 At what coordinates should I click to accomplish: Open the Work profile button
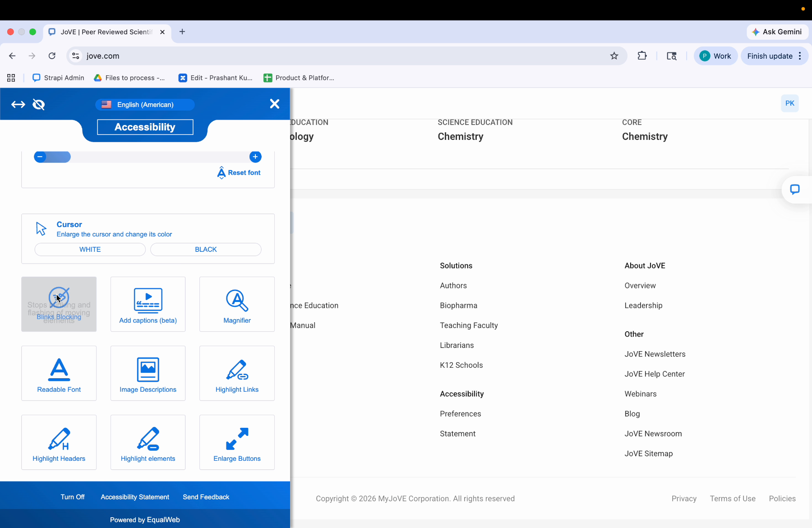tap(715, 56)
